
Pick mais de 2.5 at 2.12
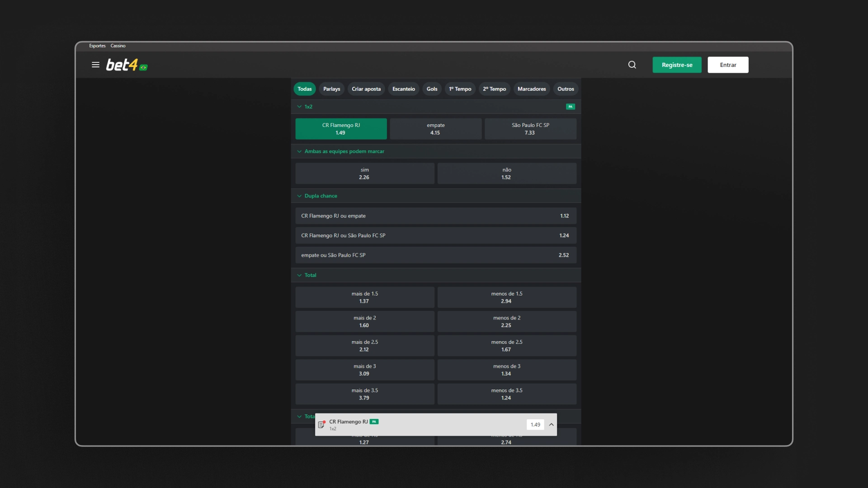click(x=364, y=346)
